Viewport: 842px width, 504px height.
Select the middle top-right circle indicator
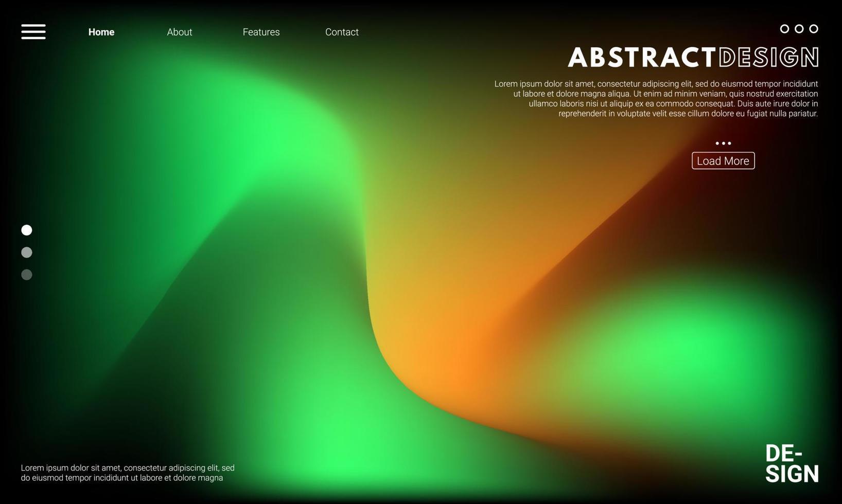pyautogui.click(x=799, y=29)
